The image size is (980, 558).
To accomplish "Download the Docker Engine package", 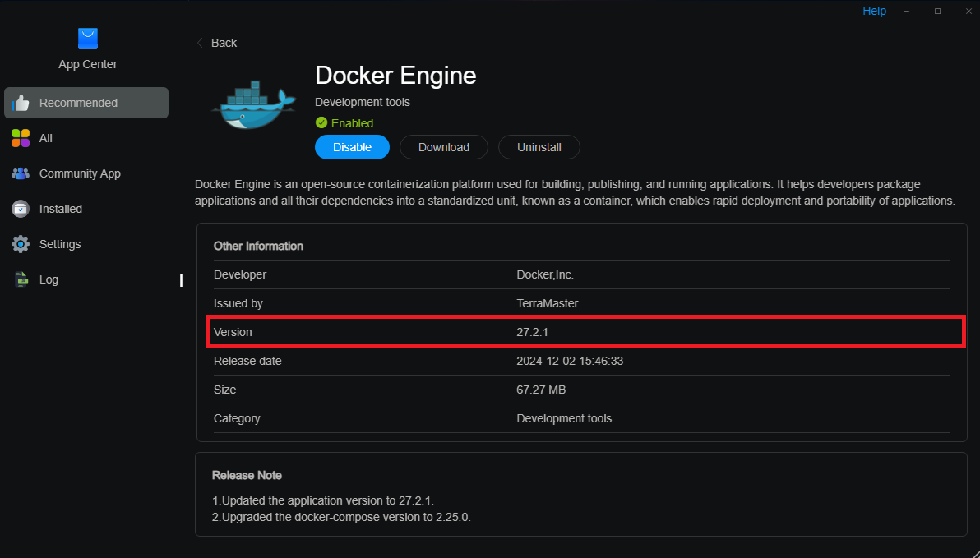I will [x=443, y=146].
